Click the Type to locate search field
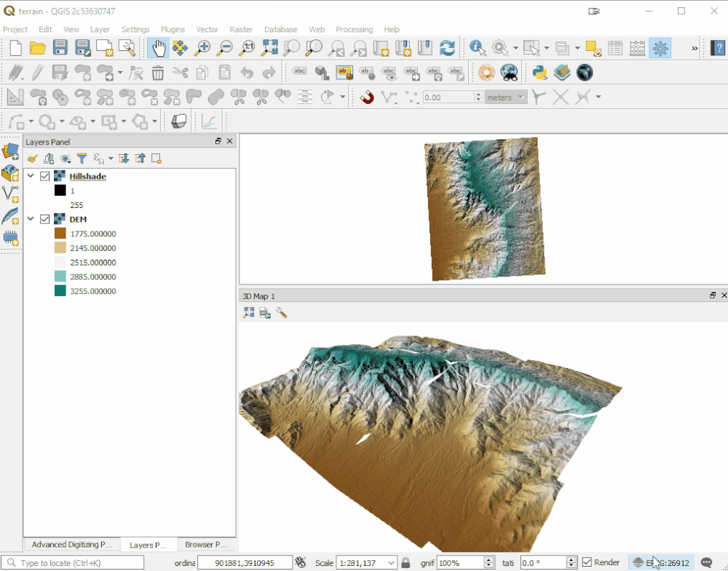Viewport: 728px width, 571px height. point(72,563)
